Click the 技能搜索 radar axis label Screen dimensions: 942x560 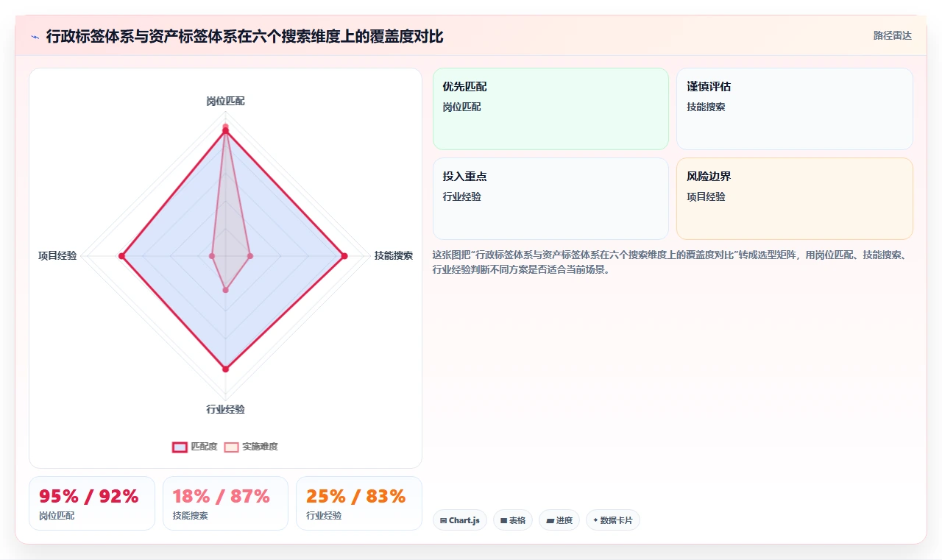click(x=394, y=256)
